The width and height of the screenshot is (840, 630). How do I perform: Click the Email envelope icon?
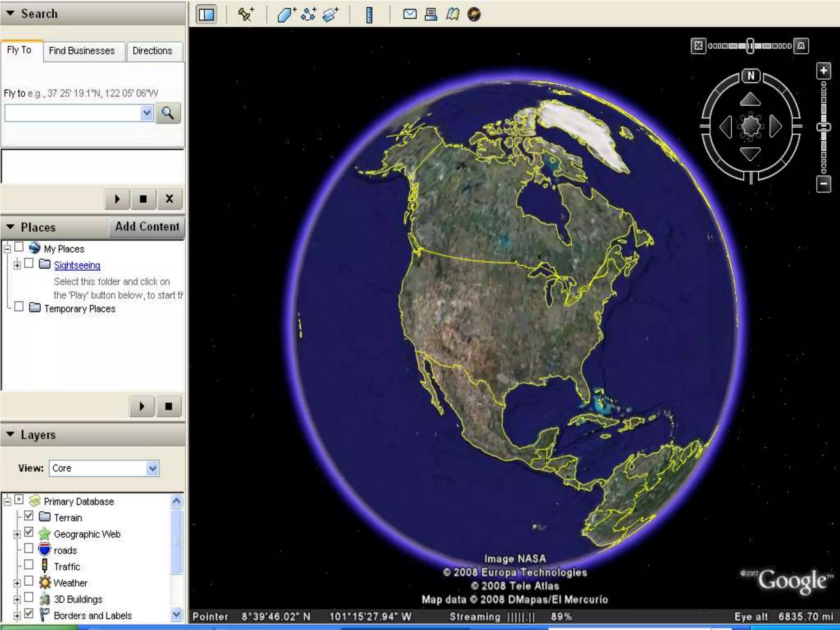[409, 14]
